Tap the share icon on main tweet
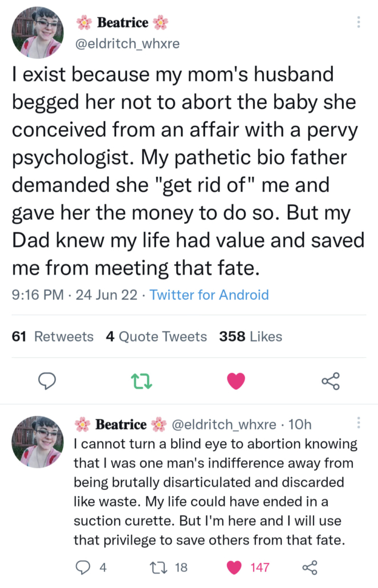Viewport: 378px width, 588px height. pyautogui.click(x=331, y=381)
